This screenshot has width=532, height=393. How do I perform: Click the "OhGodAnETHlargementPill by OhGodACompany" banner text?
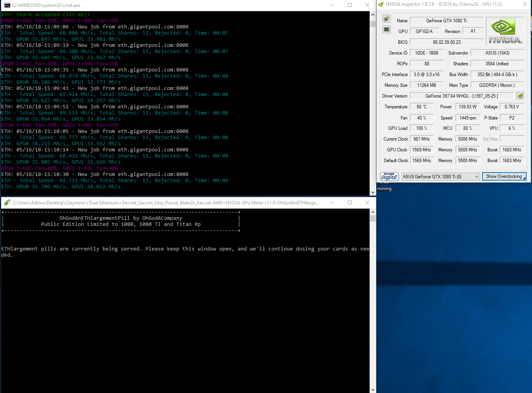point(121,218)
